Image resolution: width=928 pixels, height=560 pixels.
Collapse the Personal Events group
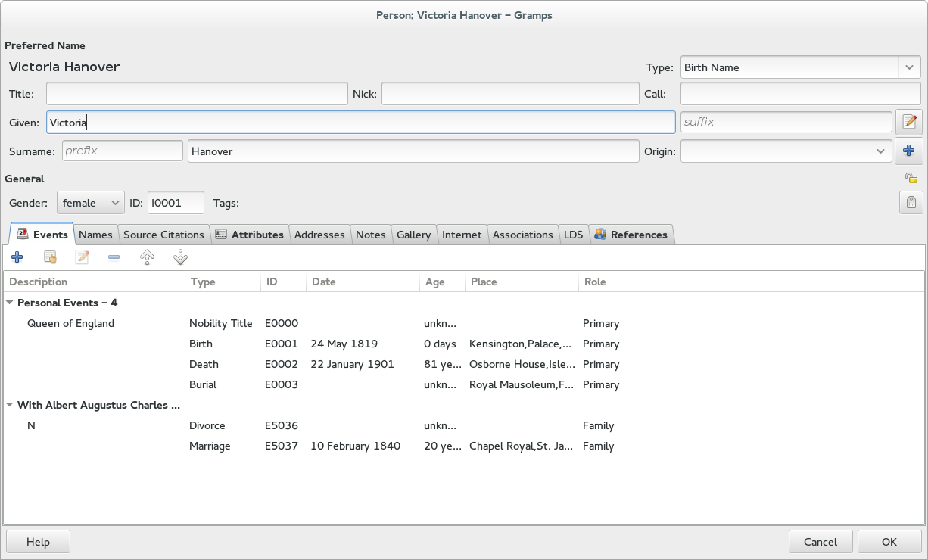[10, 303]
